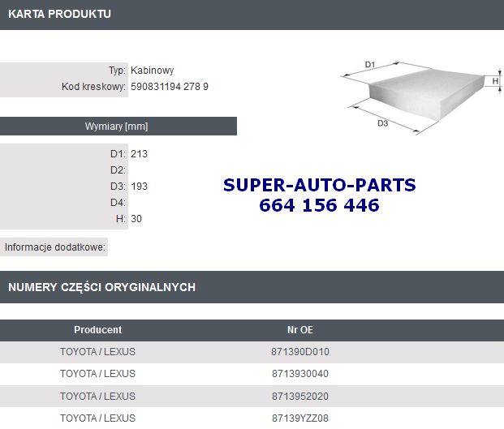Click the Nr OE column header

pos(300,330)
